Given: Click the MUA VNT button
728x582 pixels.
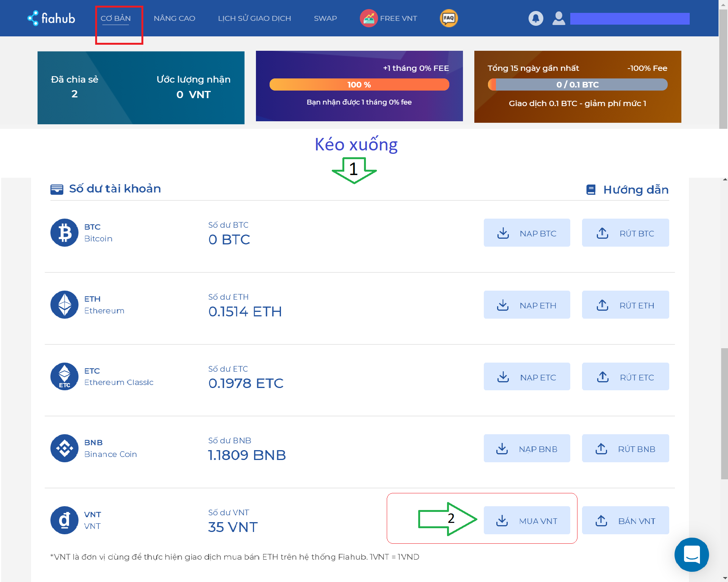Looking at the screenshot, I should click(527, 520).
